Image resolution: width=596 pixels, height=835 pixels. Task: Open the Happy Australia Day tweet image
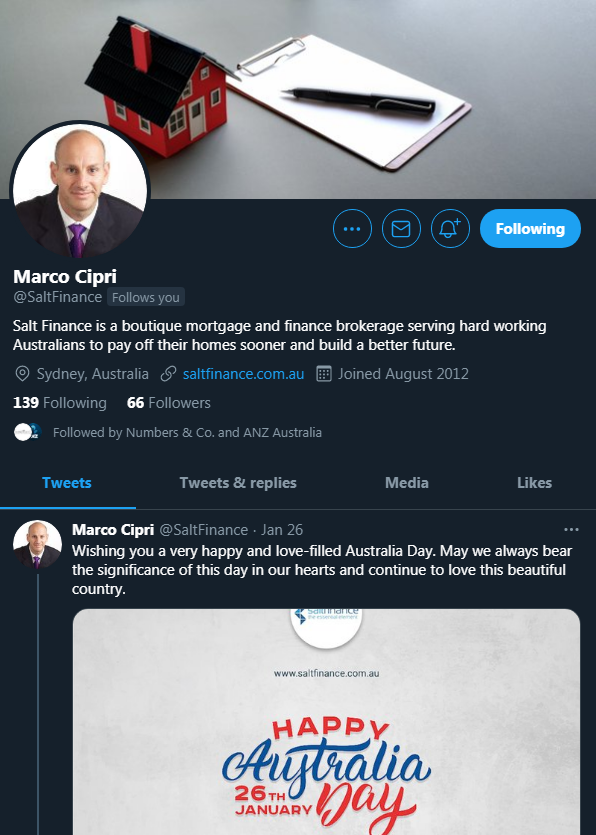point(326,722)
